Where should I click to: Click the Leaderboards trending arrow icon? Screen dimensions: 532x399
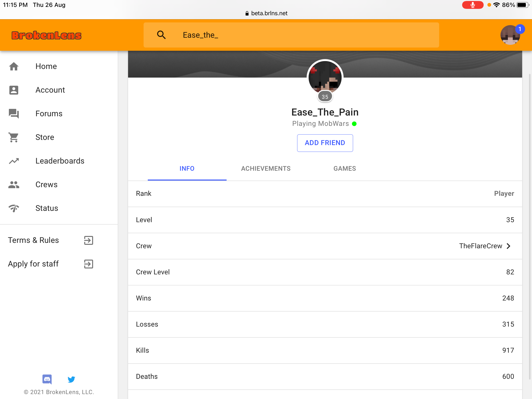[14, 161]
